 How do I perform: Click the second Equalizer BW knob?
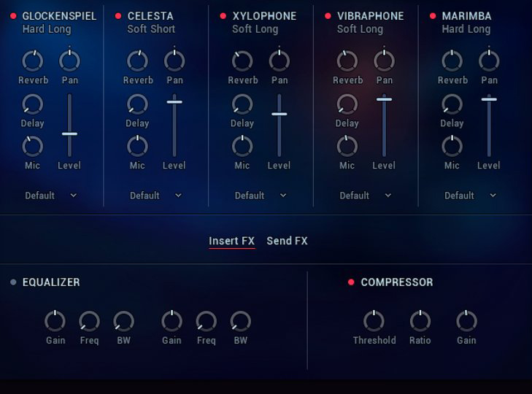pyautogui.click(x=241, y=321)
